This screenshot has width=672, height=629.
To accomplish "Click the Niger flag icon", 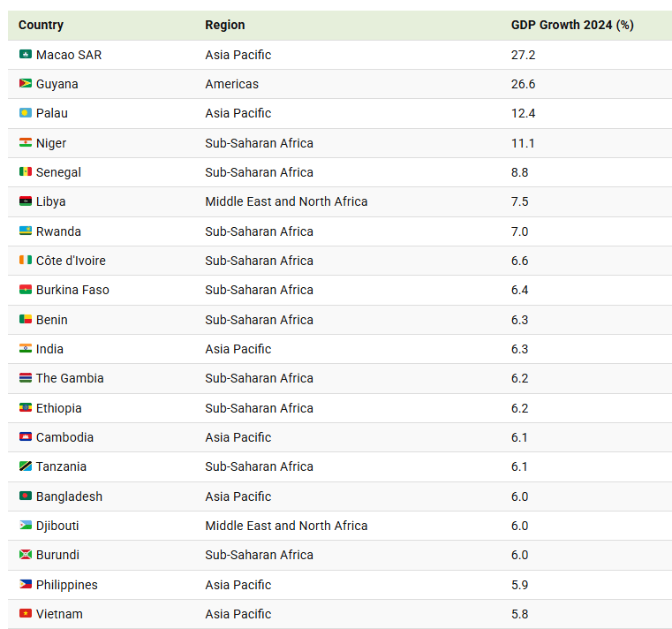I will click(26, 143).
